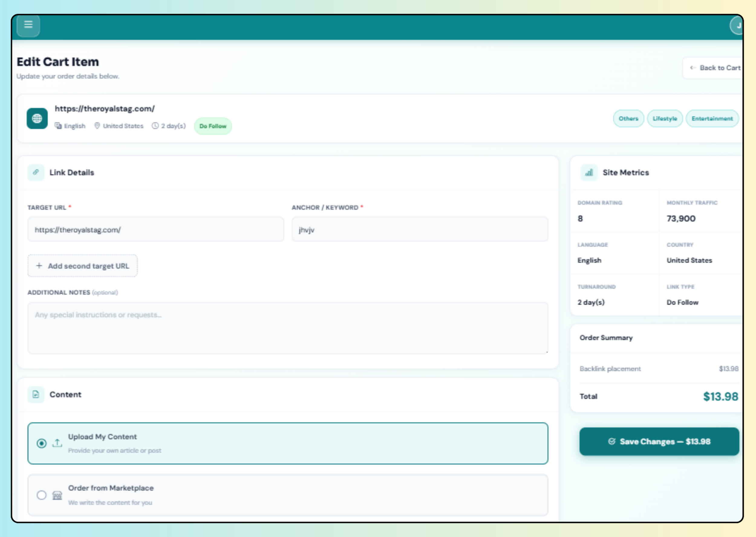The height and width of the screenshot is (537, 756).
Task: Click the Lifestyle category tag
Action: 665,118
